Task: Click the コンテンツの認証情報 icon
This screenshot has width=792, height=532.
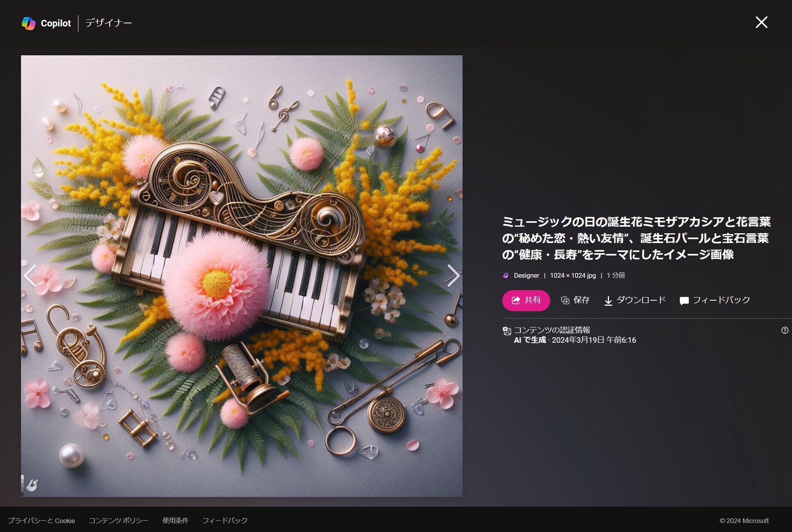Action: [507, 331]
